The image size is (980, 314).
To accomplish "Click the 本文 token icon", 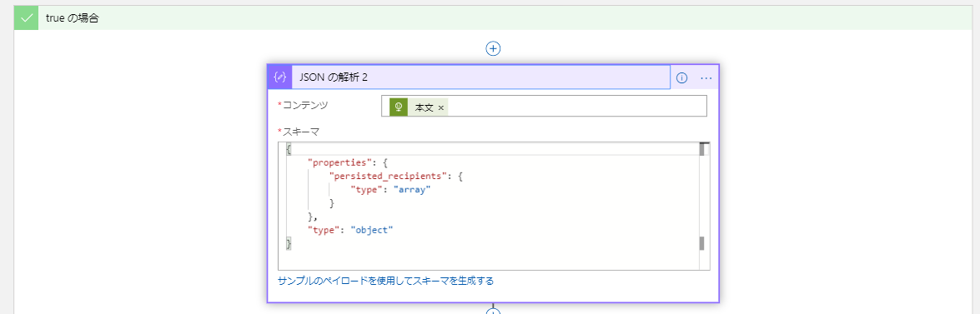I will pos(399,107).
